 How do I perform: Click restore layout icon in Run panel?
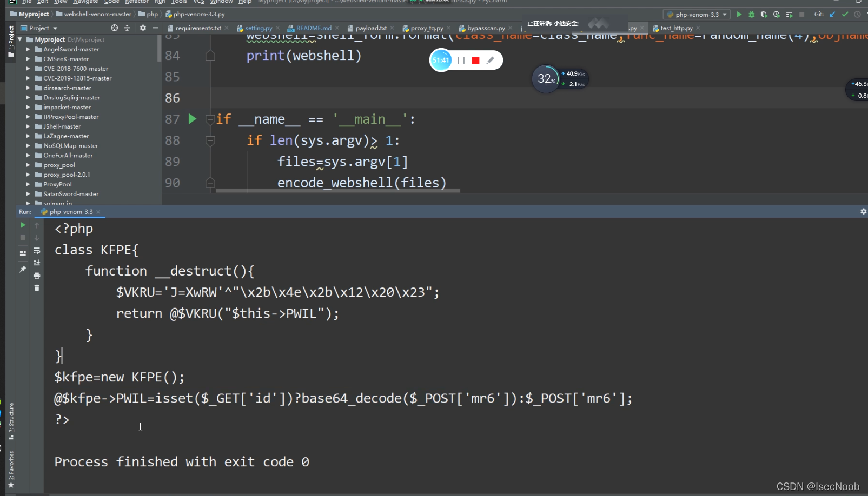click(x=23, y=253)
